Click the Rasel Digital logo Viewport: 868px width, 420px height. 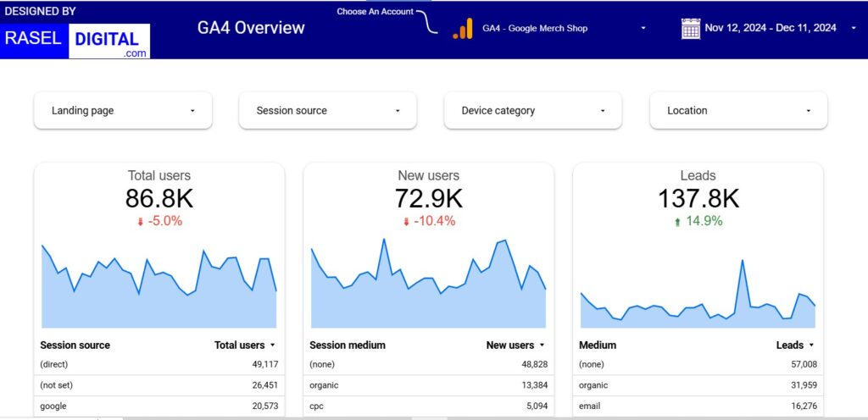77,41
